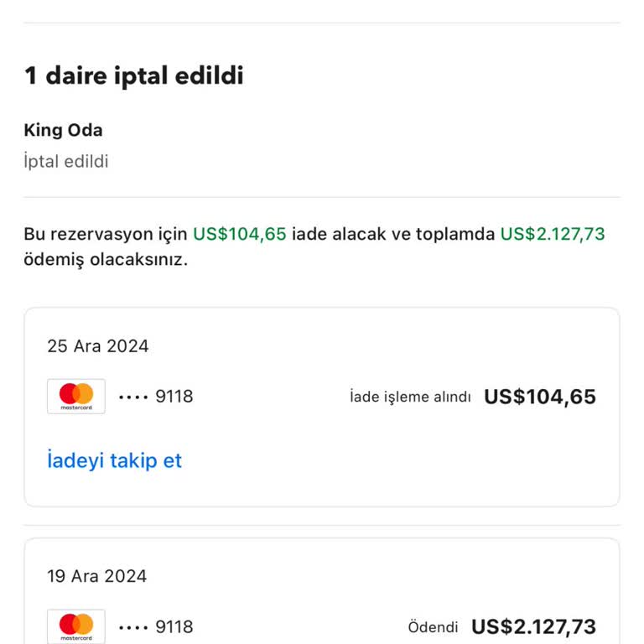Click the 19 Ara 2024 date

pyautogui.click(x=96, y=576)
